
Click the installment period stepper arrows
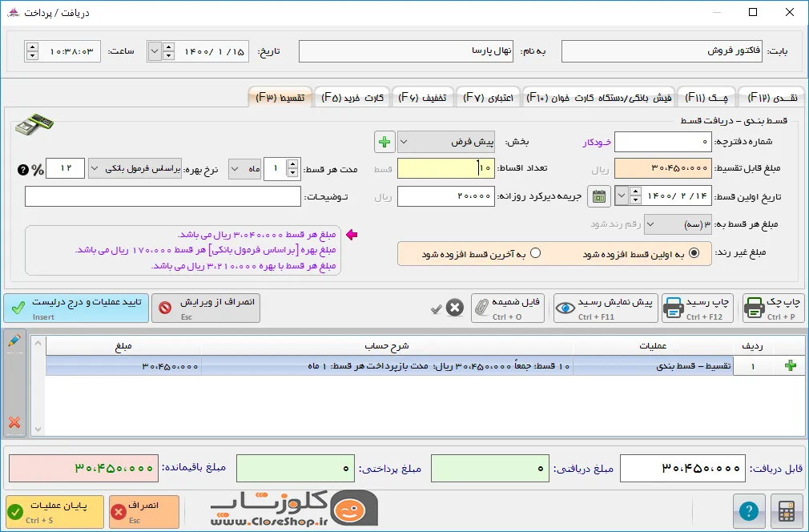(x=292, y=169)
